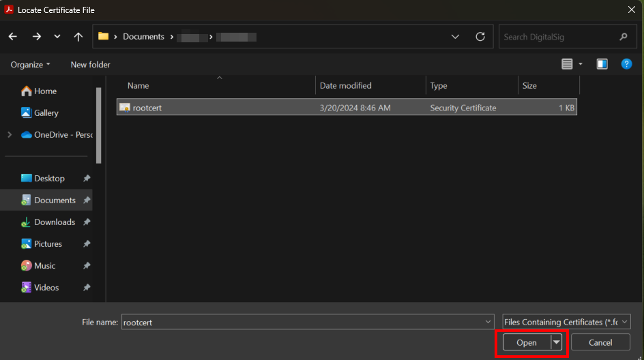The image size is (644, 360).
Task: Toggle the preview pane
Action: [x=602, y=64]
